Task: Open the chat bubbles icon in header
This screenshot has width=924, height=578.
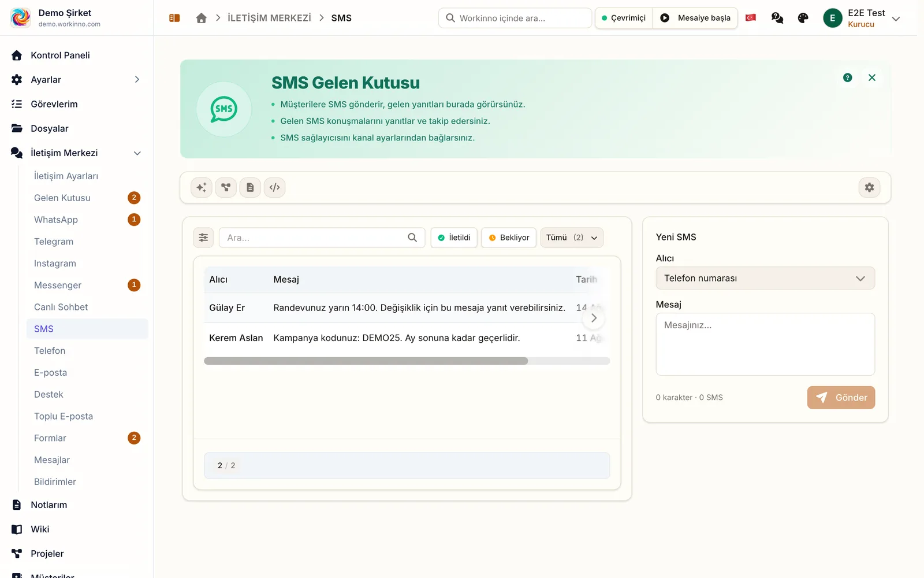Action: [x=777, y=18]
